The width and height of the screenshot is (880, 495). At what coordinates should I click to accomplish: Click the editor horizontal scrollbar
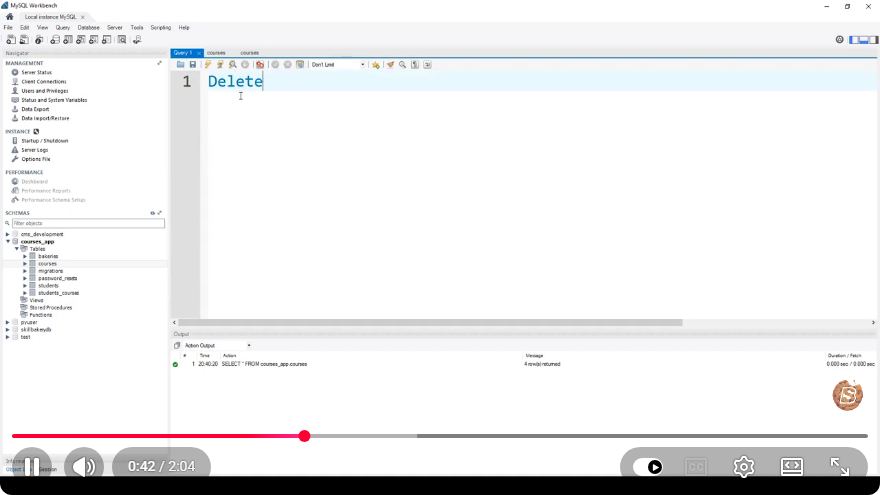point(430,323)
